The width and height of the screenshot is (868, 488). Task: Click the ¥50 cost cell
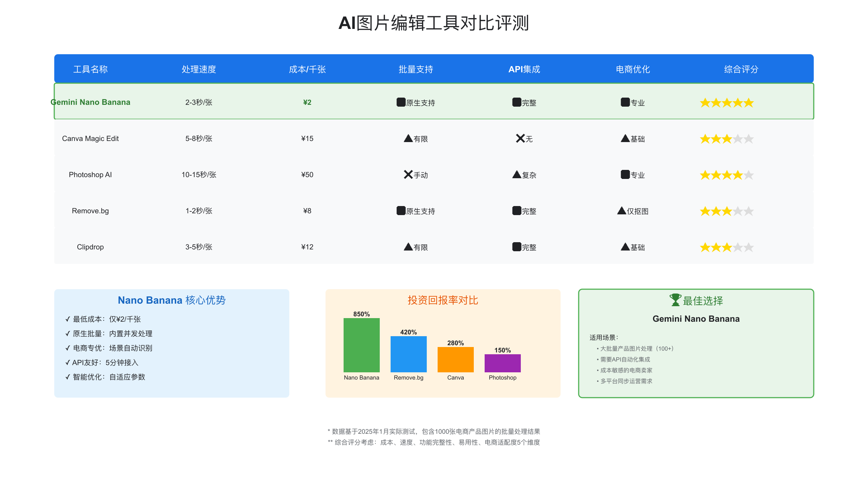tap(307, 175)
